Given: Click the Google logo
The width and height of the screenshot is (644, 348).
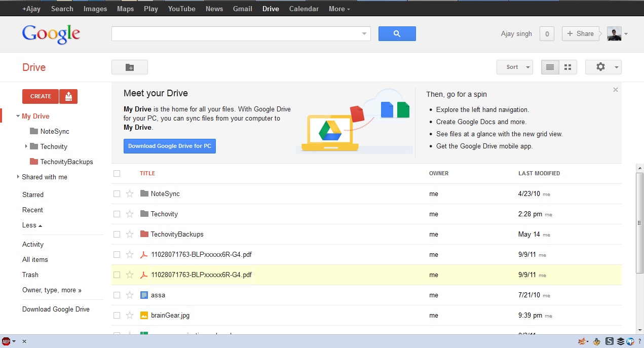Looking at the screenshot, I should (x=51, y=34).
